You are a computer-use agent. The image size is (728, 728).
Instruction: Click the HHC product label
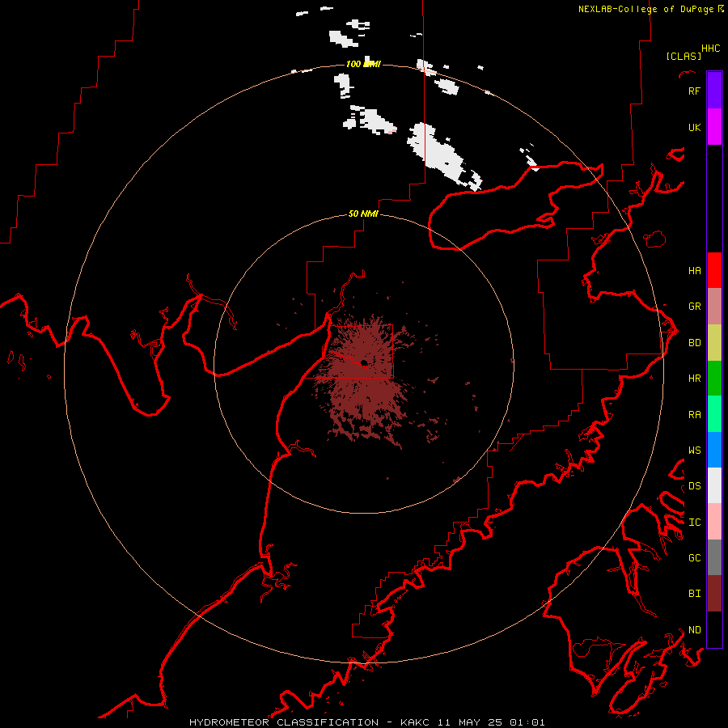710,49
